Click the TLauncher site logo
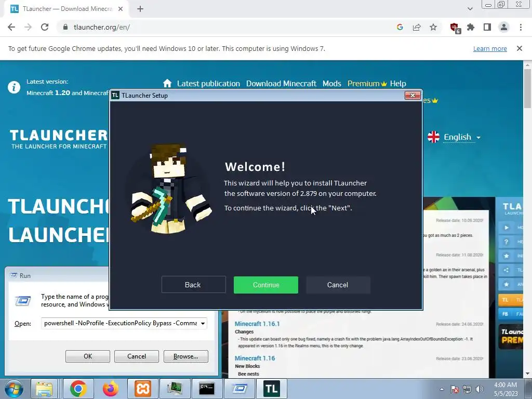This screenshot has height=399, width=532. point(58,139)
